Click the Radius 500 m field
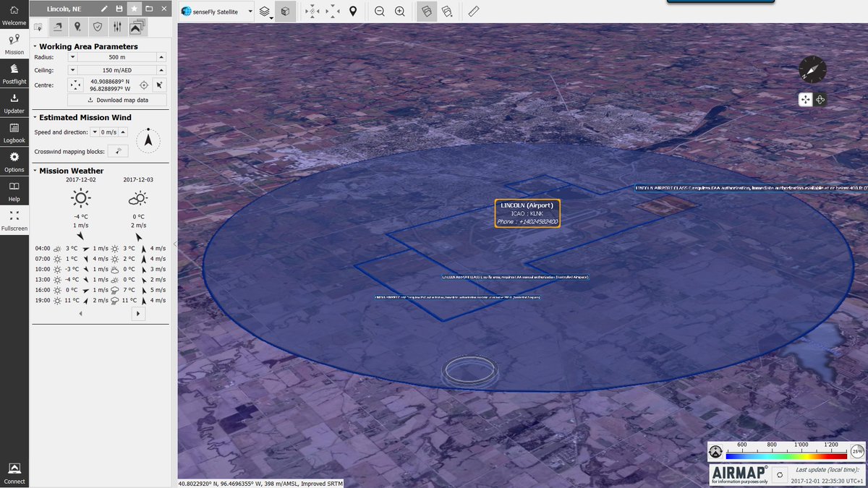The height and width of the screenshot is (488, 868). coord(117,58)
